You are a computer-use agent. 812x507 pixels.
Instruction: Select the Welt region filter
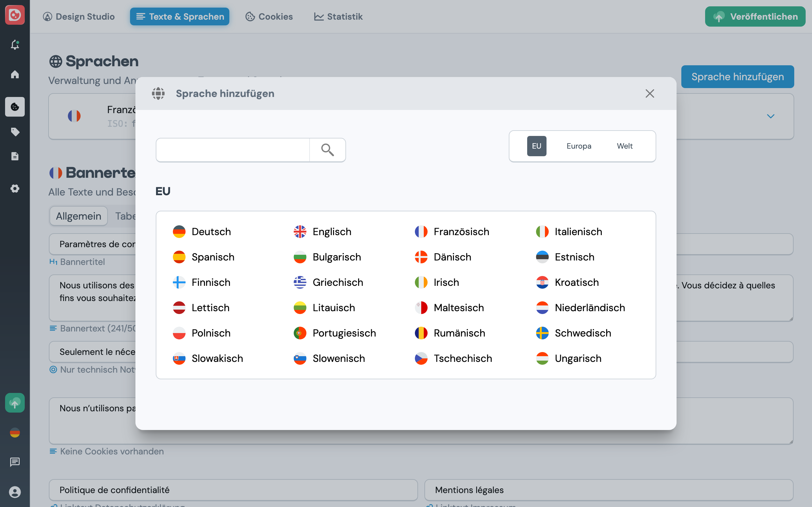click(625, 146)
